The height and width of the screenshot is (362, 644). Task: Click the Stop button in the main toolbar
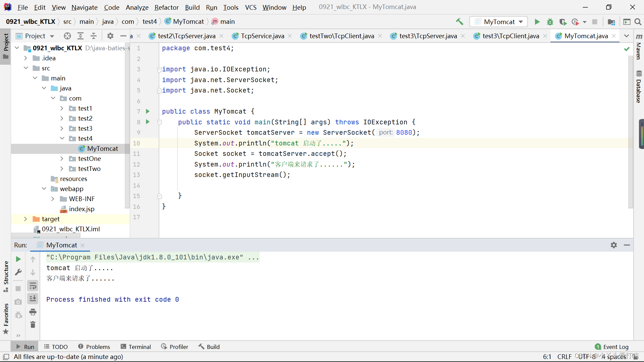pos(595,22)
